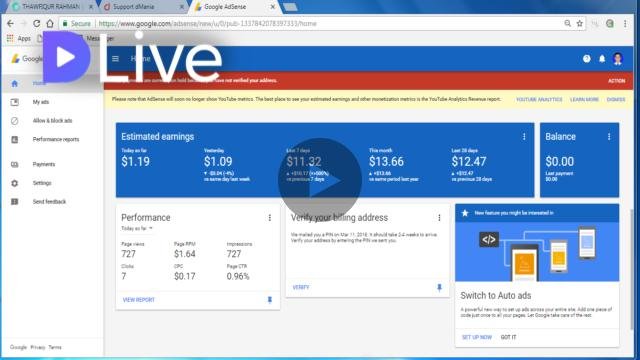Screen dimensions: 640x360
Task: Click the zoom magnifier in address bar
Action: click(567, 24)
